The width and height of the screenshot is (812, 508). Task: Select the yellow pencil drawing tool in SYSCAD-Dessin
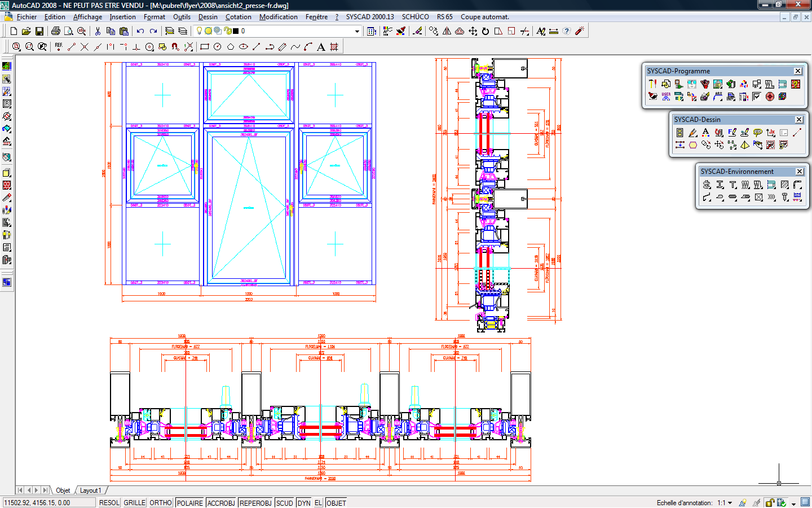(692, 133)
